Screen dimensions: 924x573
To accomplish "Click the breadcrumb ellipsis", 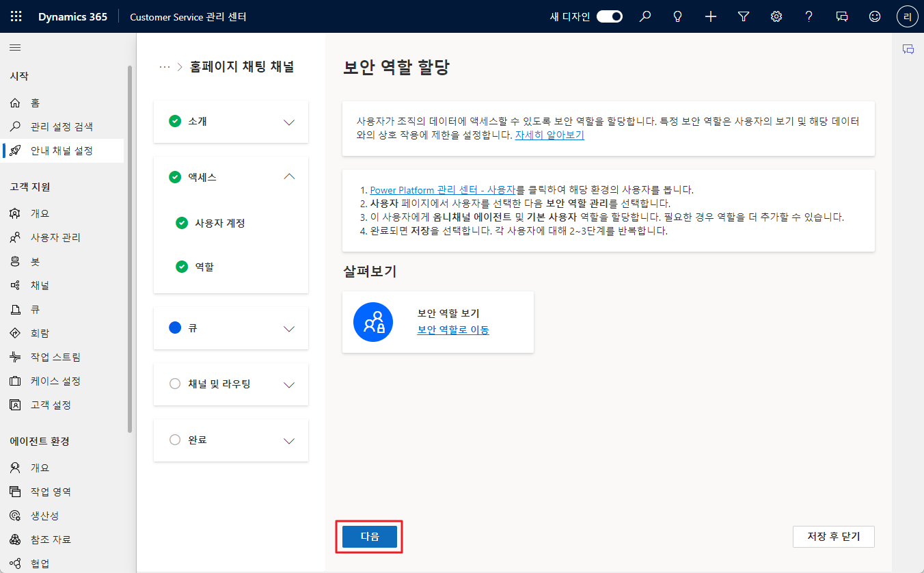I will pos(164,67).
